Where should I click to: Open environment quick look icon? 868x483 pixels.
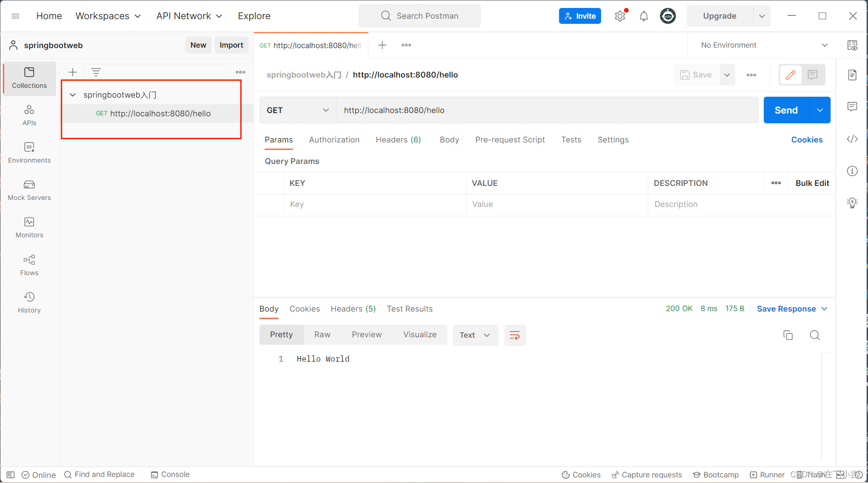(852, 45)
